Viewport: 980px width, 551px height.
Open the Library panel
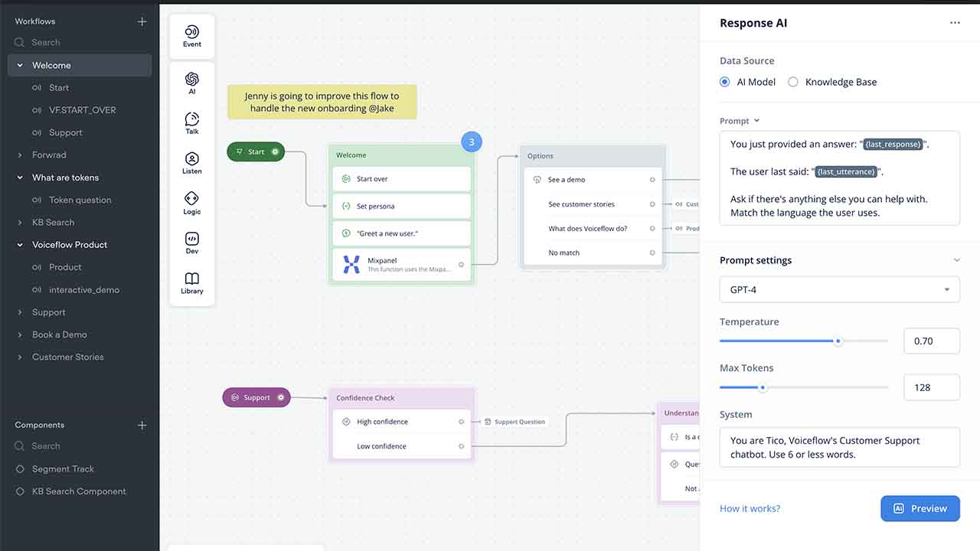[192, 282]
